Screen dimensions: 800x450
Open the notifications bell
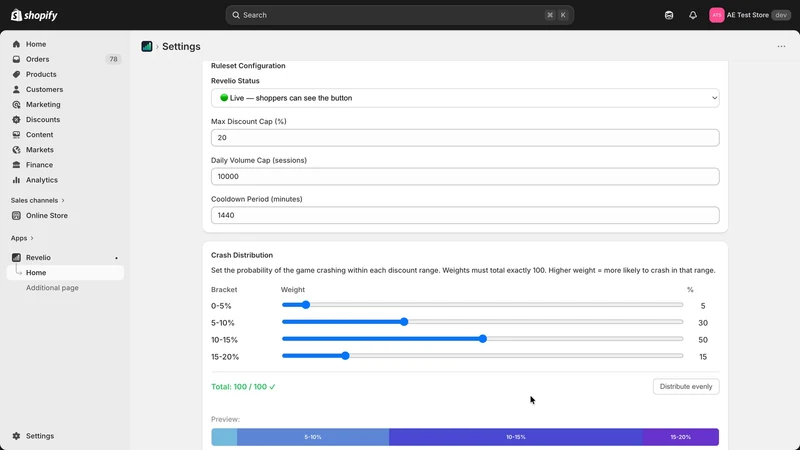[x=693, y=15]
